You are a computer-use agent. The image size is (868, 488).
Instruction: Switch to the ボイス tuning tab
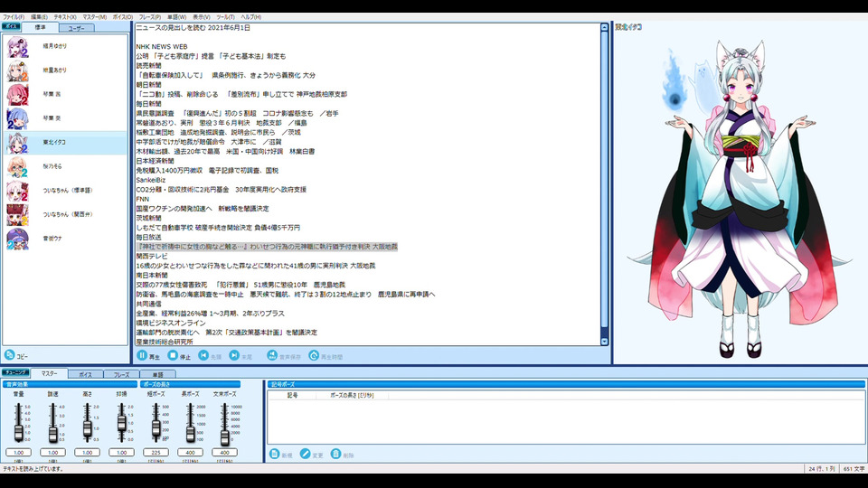point(85,374)
